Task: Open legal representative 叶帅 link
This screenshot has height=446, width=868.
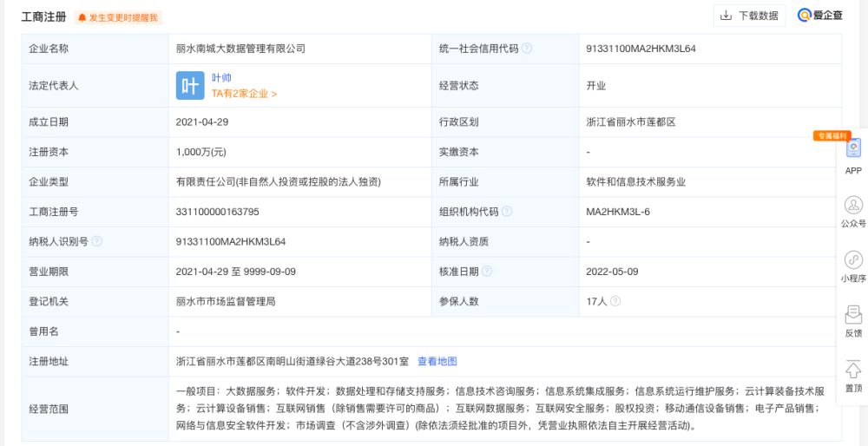Action: coord(221,78)
